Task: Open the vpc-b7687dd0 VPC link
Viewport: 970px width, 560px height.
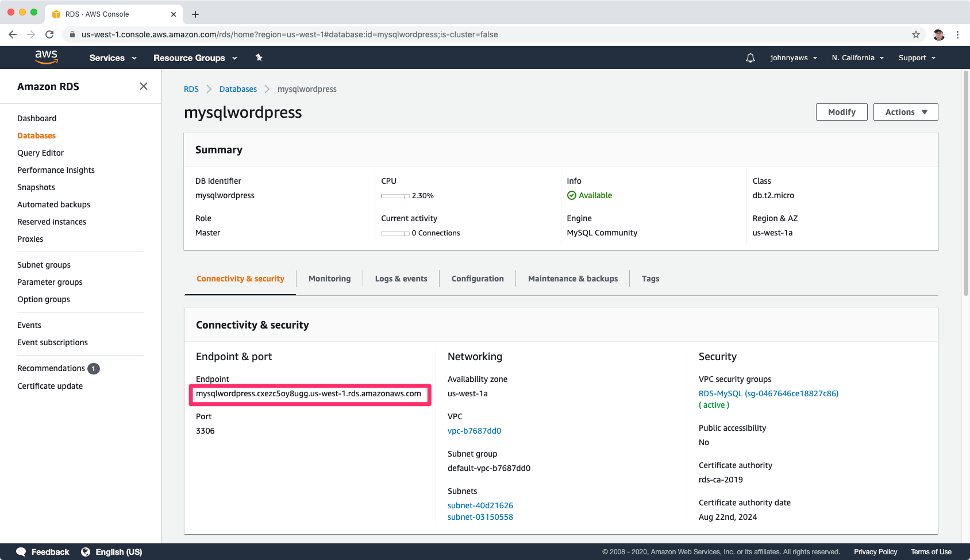Action: [474, 431]
